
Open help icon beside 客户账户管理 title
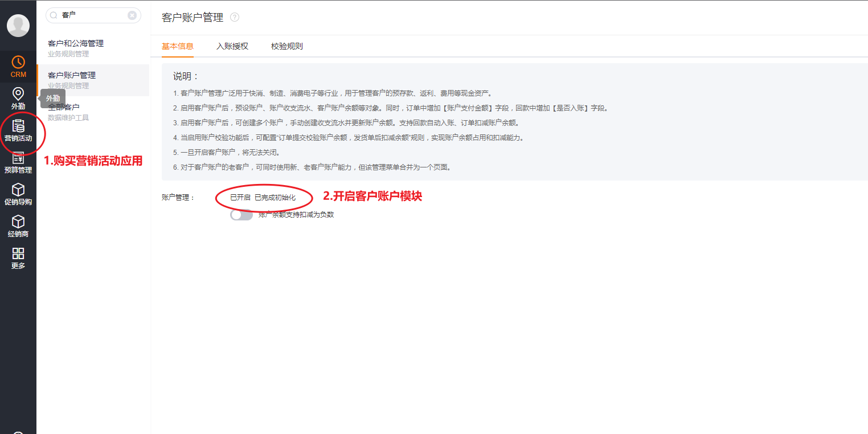pyautogui.click(x=235, y=18)
